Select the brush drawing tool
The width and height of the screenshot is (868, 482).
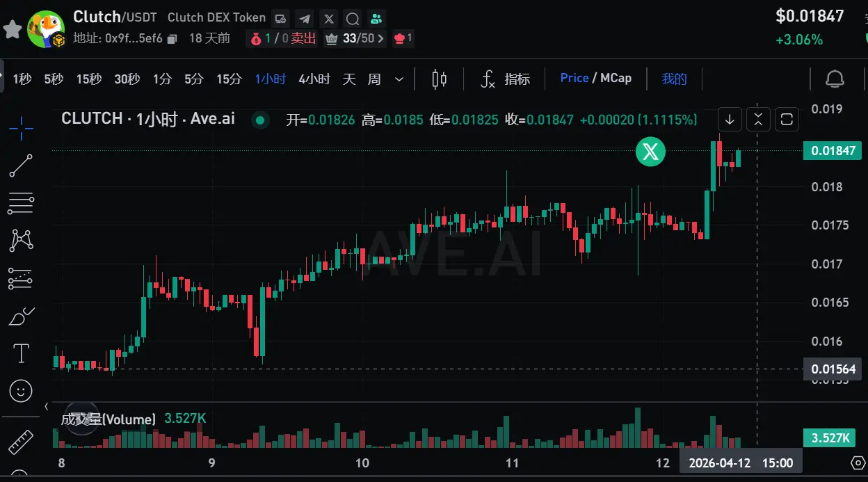pyautogui.click(x=21, y=316)
